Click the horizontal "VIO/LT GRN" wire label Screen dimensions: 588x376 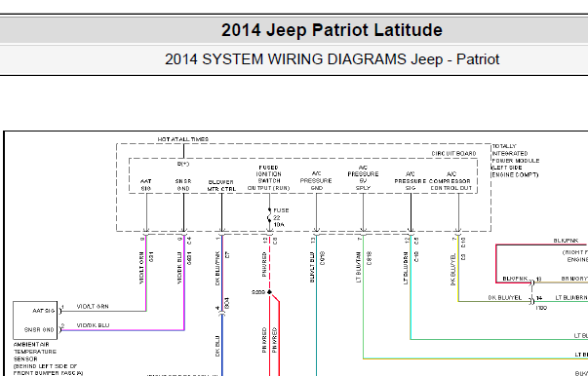pyautogui.click(x=93, y=306)
